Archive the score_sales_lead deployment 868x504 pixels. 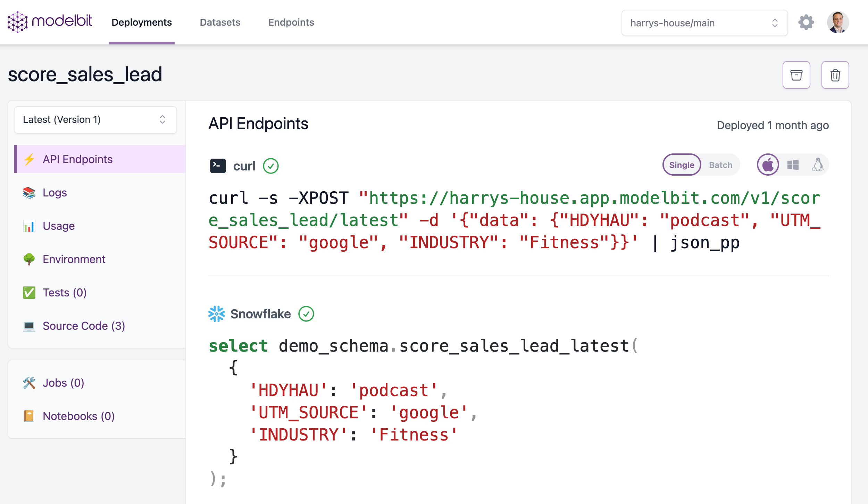point(796,75)
